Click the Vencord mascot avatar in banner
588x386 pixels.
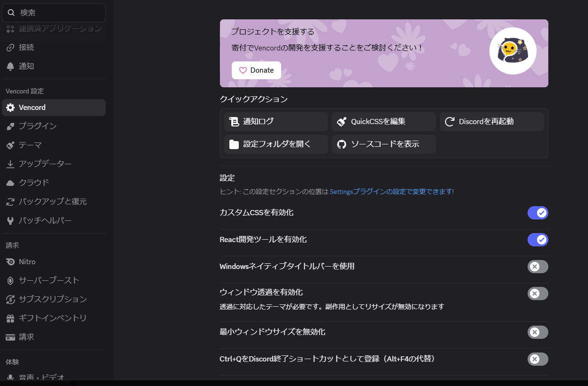(x=513, y=51)
